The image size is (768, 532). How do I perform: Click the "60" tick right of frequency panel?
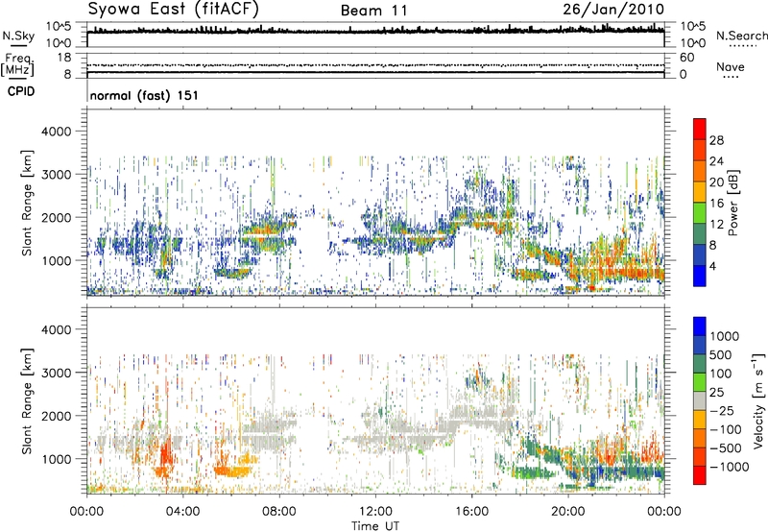click(686, 58)
